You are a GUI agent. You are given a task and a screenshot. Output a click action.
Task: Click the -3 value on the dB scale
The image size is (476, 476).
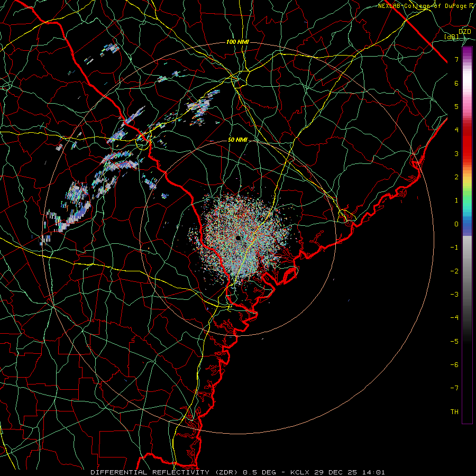tap(454, 295)
